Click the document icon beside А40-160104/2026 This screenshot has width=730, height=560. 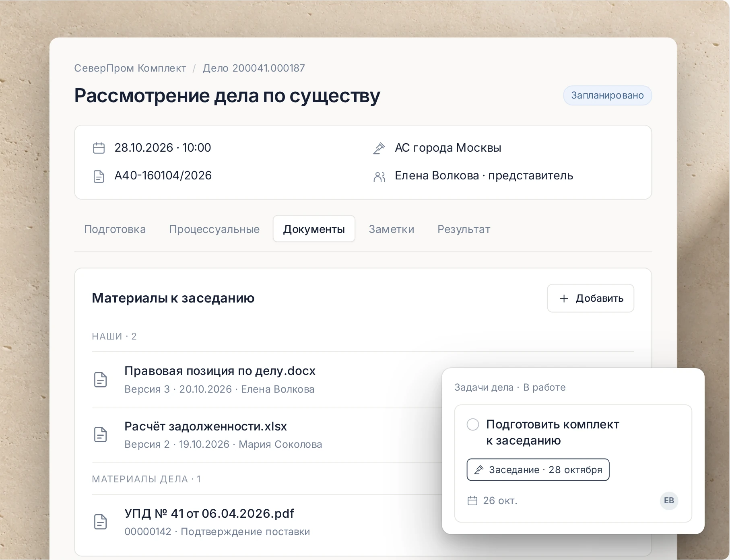[x=99, y=176]
